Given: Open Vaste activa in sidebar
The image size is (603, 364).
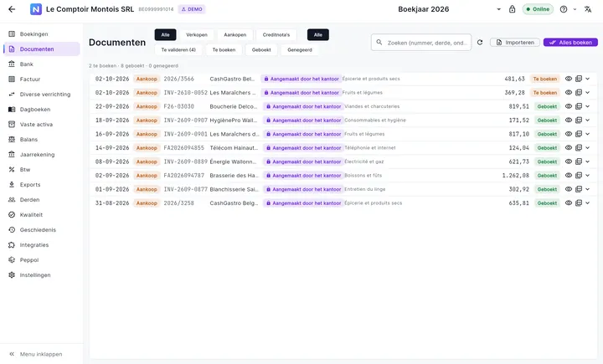Looking at the screenshot, I should tap(42, 124).
